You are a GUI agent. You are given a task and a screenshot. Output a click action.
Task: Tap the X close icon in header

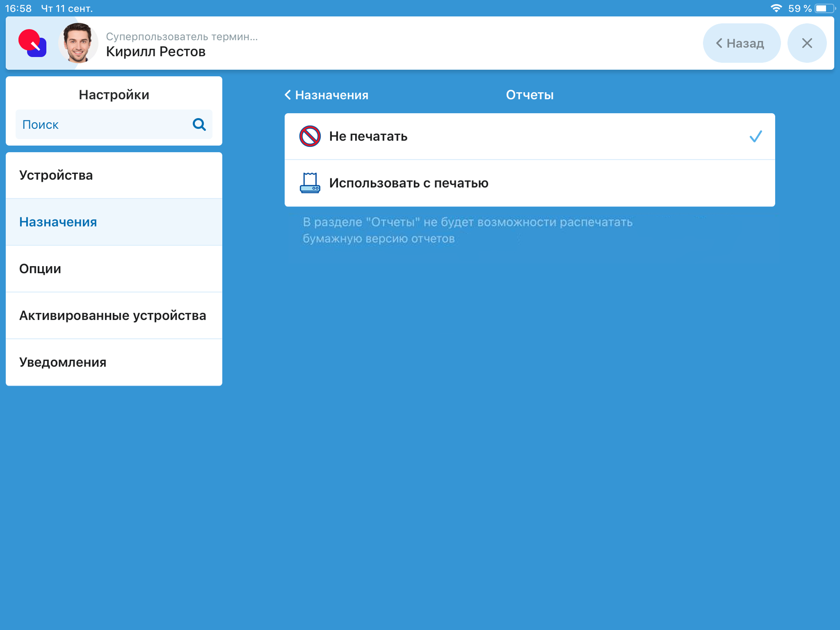click(x=806, y=43)
